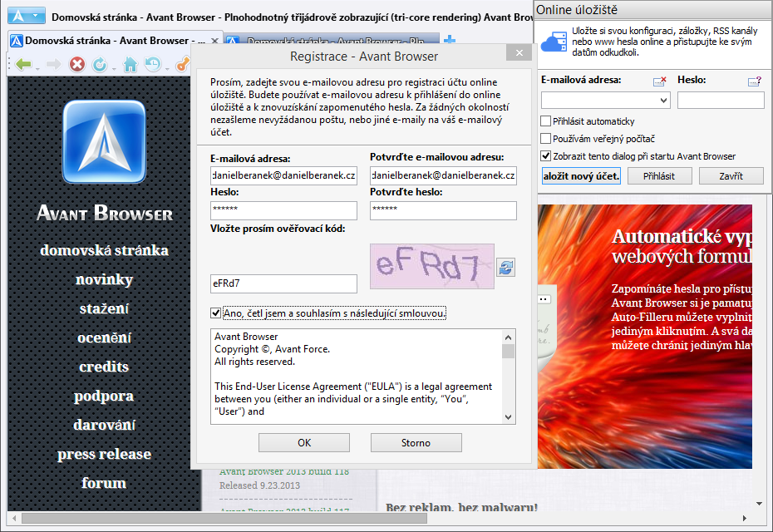Open the novinky sidebar link
The width and height of the screenshot is (773, 532).
tap(104, 279)
